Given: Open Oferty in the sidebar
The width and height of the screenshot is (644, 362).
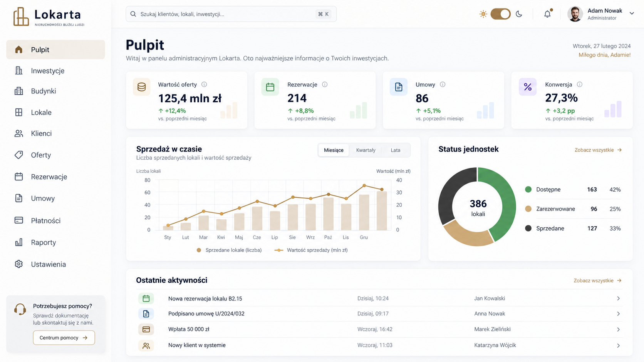Looking at the screenshot, I should point(55,155).
